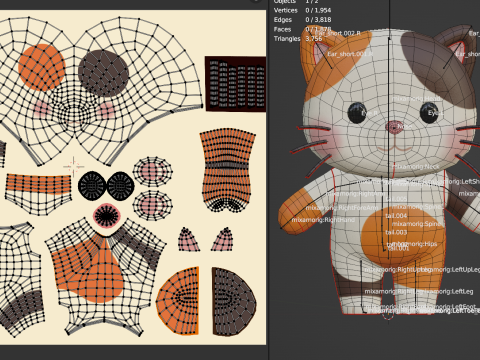The image size is (480, 360).
Task: Click the right black eye UV island
Action: click(x=120, y=186)
